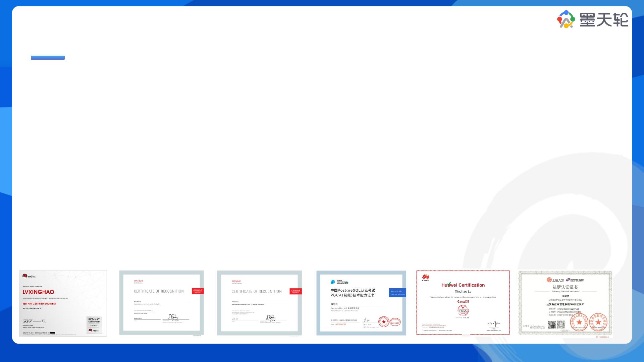The width and height of the screenshot is (644, 362).
Task: Click the QR codes on Dameng certificate
Action: 556,324
